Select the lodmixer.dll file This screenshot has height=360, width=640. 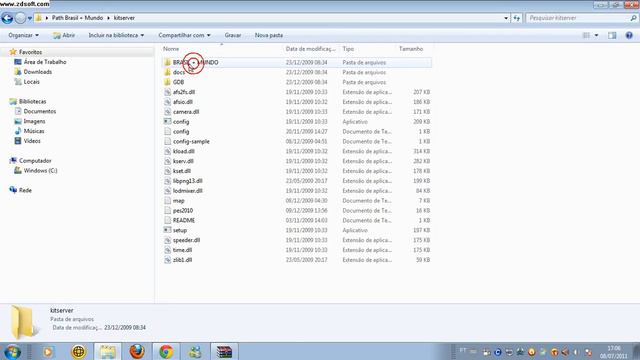tap(187, 191)
